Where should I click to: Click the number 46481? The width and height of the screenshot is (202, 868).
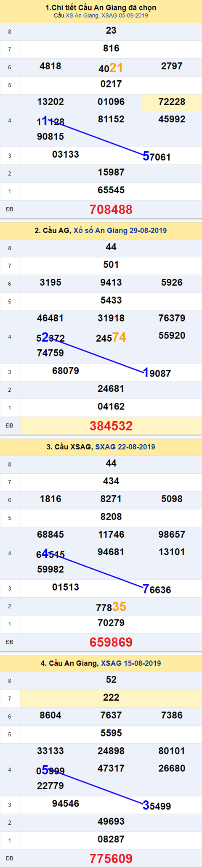[50, 318]
